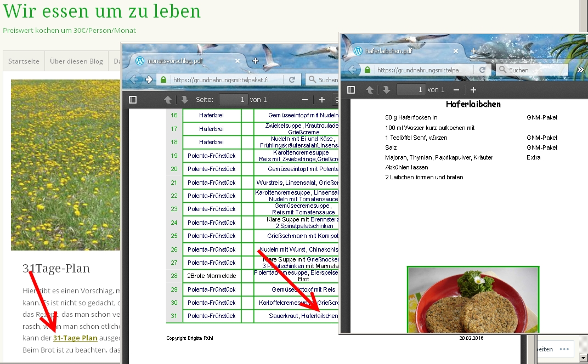Open new tab next to haferlaibchen.pdf
This screenshot has width=588, height=364.
point(474,51)
